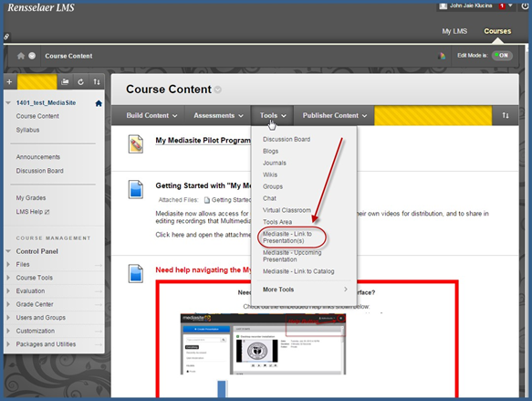Click the color theme palette icon
This screenshot has height=401, width=532.
click(x=442, y=56)
